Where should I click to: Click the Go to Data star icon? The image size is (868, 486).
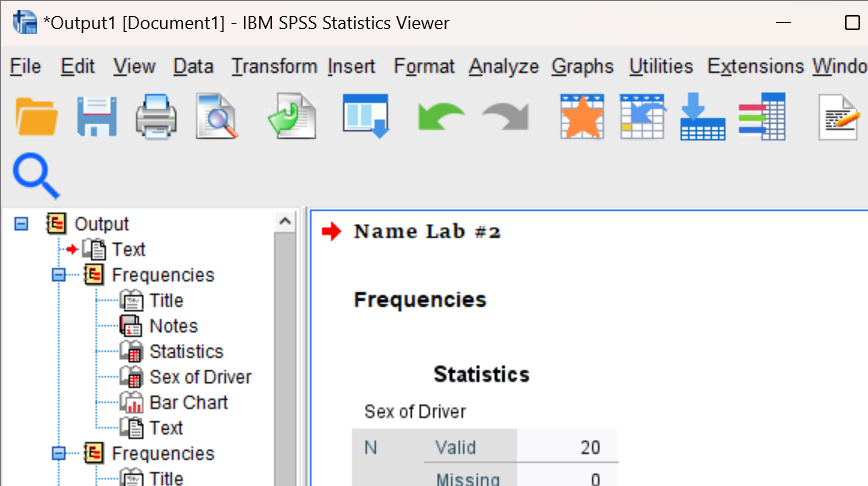[x=582, y=117]
